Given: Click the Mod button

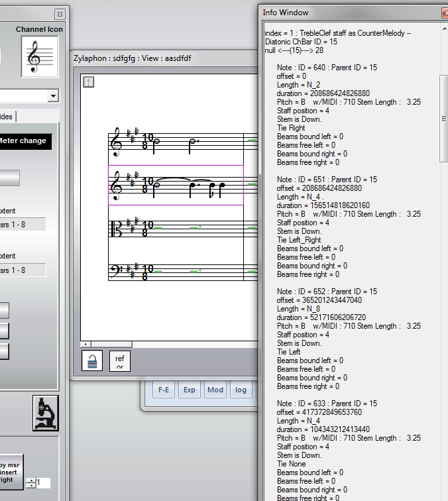Looking at the screenshot, I should (215, 390).
